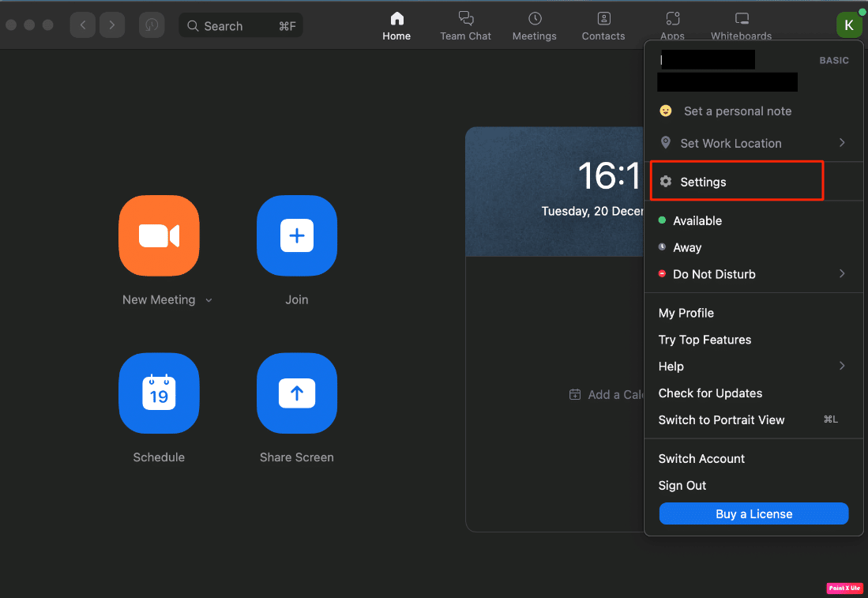Click the back navigation arrow
The image size is (868, 598).
tap(83, 25)
